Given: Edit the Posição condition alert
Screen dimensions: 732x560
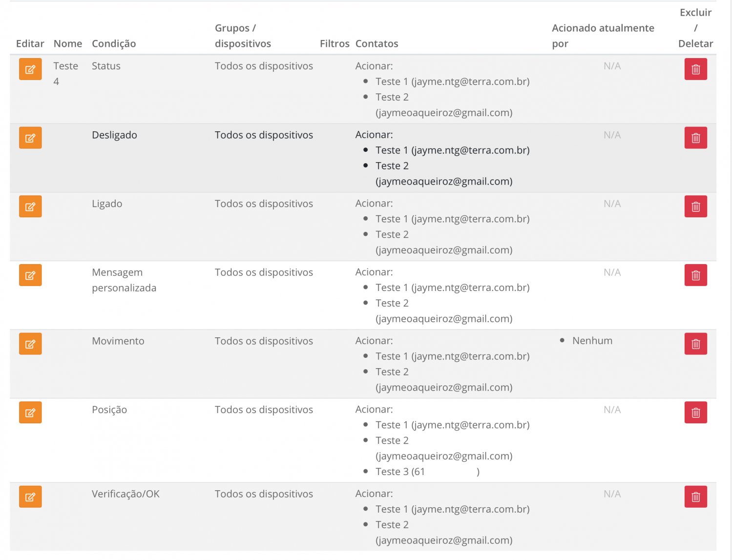Looking at the screenshot, I should pyautogui.click(x=30, y=413).
